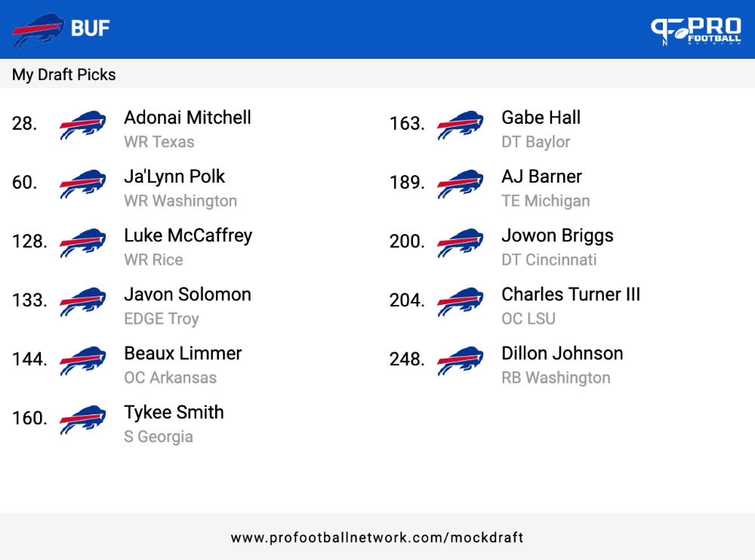
Task: Open Javon Solomon's entry
Action: [187, 294]
